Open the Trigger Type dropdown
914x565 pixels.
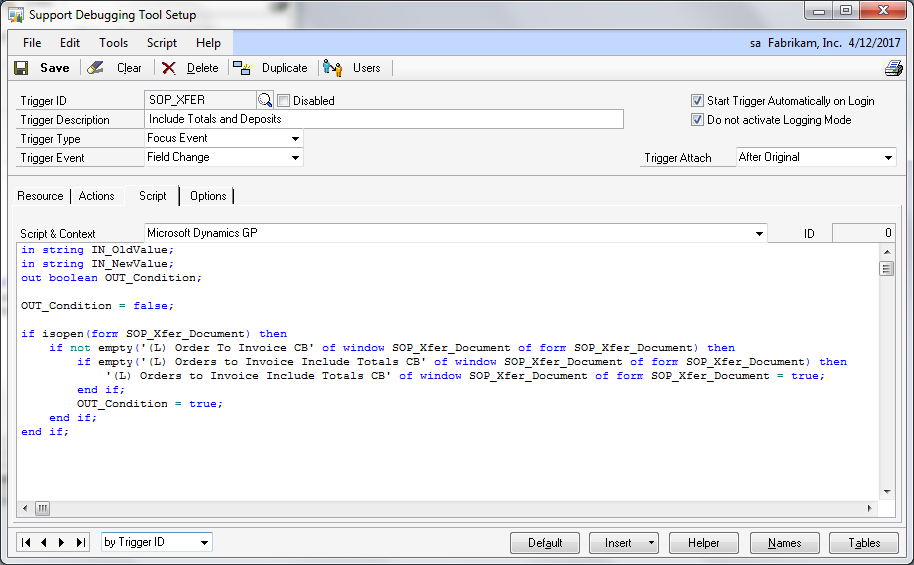[296, 139]
